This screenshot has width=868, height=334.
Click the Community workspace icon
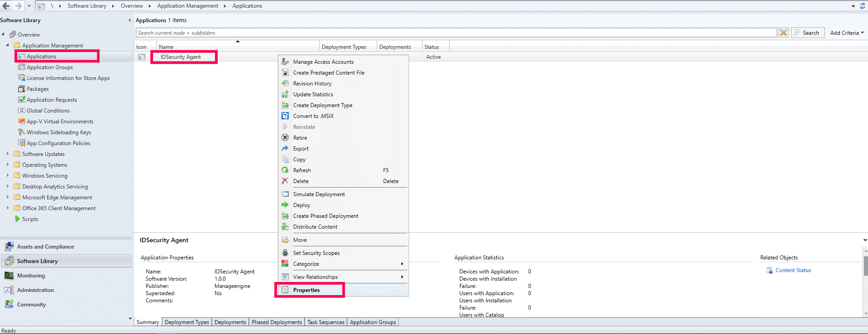(9, 305)
